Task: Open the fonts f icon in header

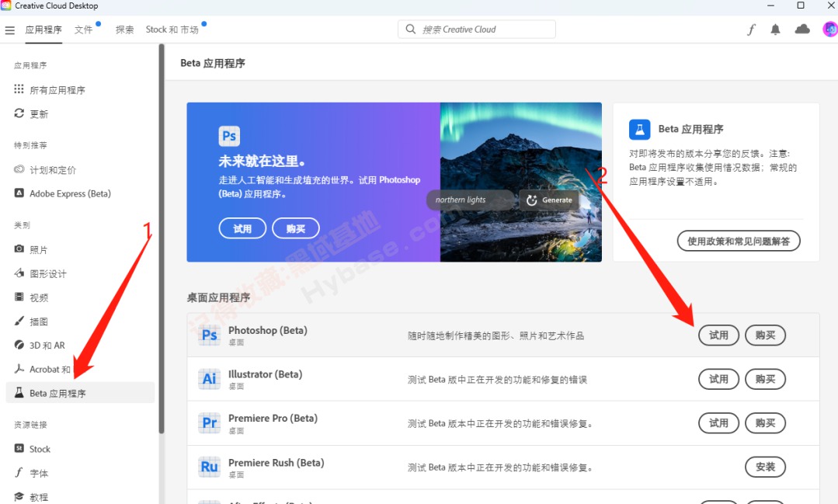Action: click(751, 30)
